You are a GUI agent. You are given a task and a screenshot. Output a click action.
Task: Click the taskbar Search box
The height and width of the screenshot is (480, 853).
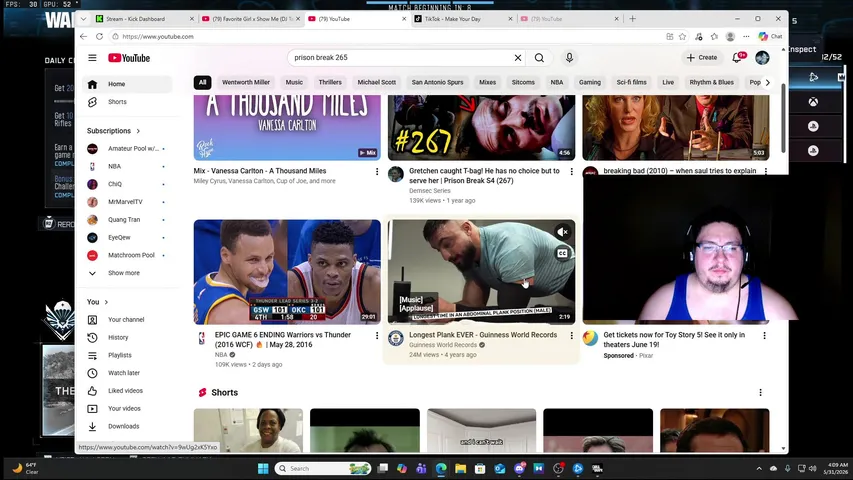323,469
